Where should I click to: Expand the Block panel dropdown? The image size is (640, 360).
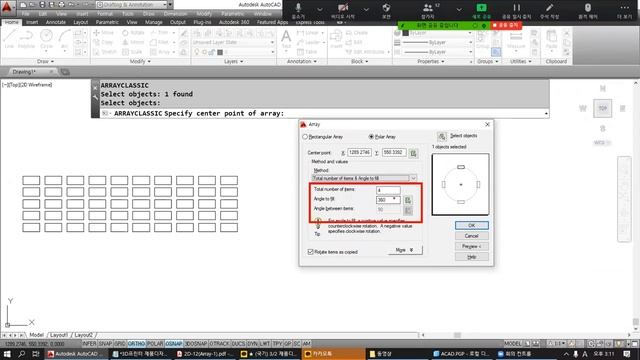pyautogui.click(x=360, y=62)
